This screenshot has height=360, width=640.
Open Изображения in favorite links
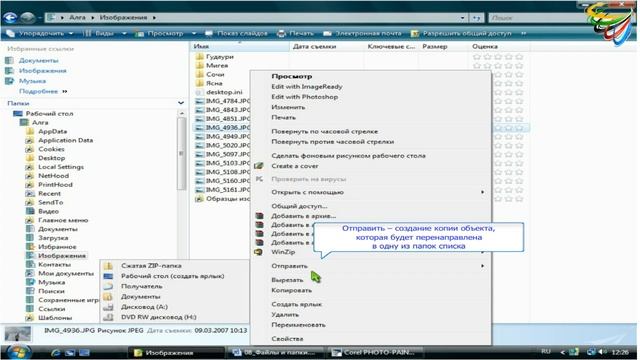(x=42, y=71)
